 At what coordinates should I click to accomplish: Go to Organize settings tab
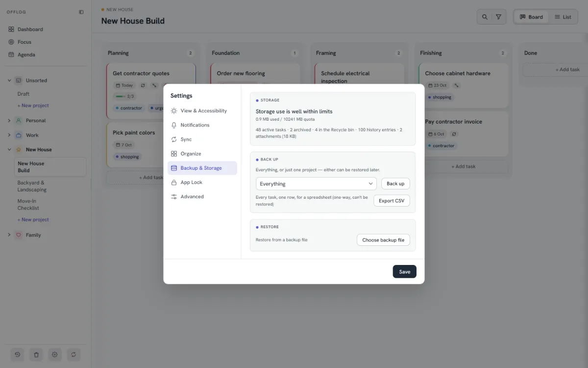click(x=202, y=154)
